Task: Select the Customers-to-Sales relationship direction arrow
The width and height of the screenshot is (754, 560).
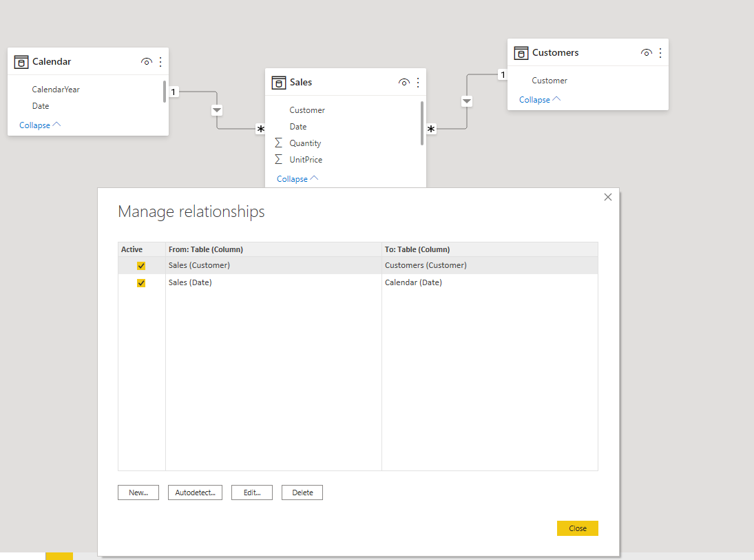Action: [467, 101]
